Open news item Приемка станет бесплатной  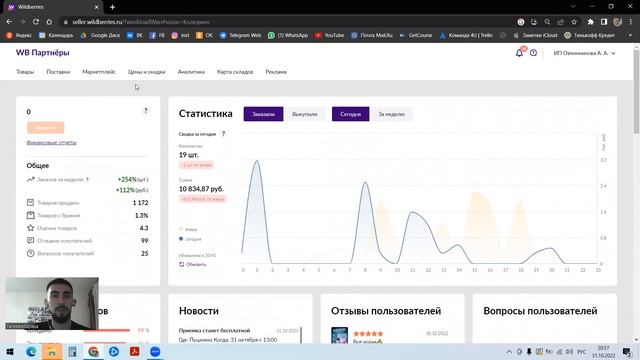(x=214, y=331)
